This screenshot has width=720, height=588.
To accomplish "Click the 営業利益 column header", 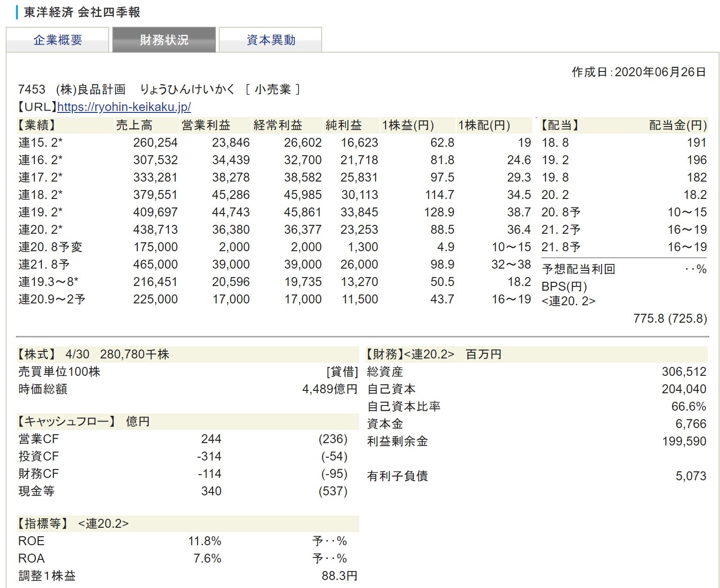I will click(206, 125).
